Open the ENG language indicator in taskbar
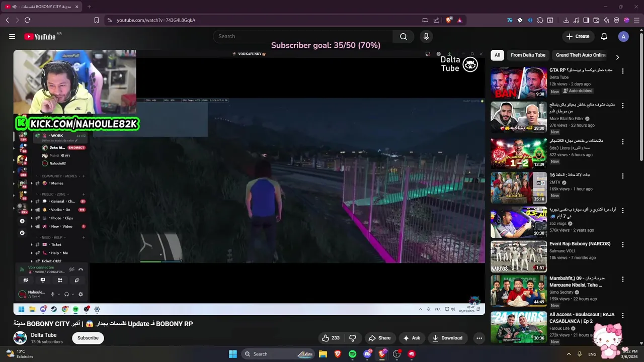The width and height of the screenshot is (644, 362). coord(592,354)
